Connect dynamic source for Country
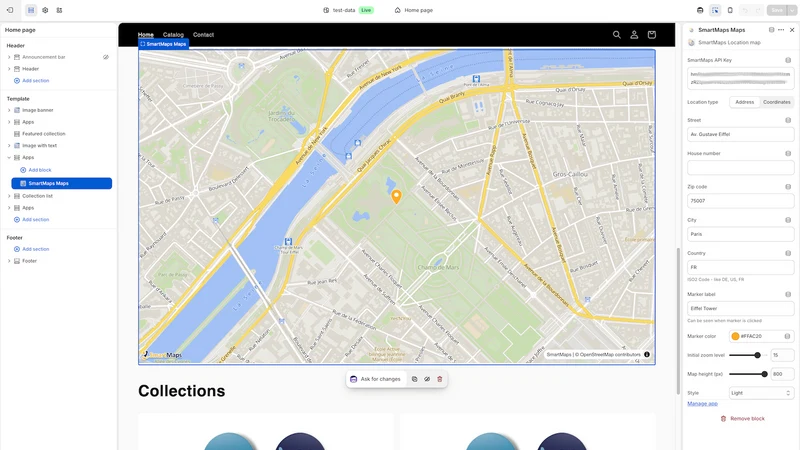 [x=788, y=253]
